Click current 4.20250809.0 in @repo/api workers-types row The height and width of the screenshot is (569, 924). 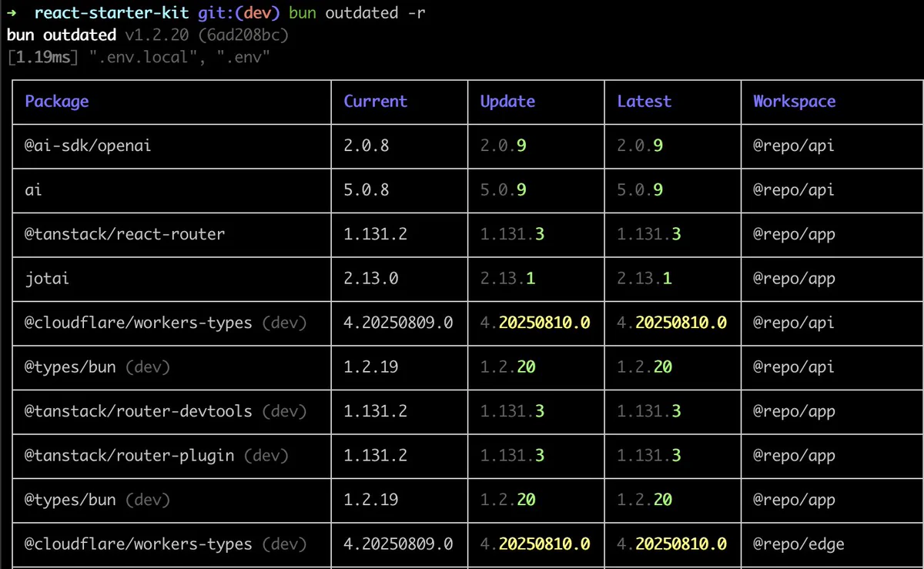pyautogui.click(x=398, y=323)
